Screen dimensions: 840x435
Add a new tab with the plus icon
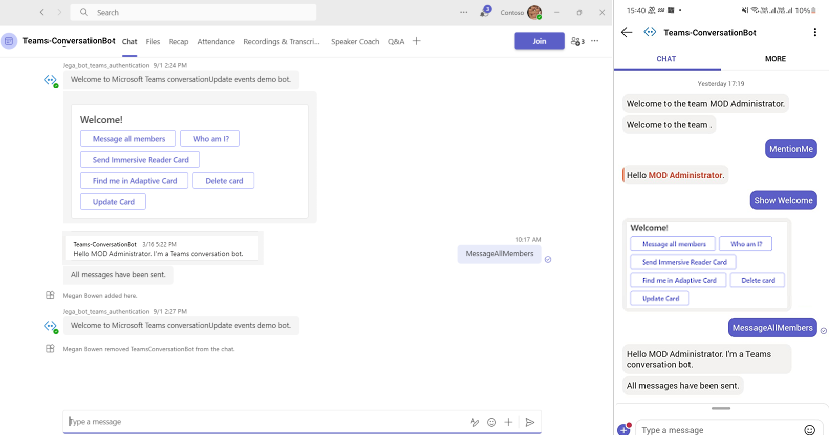click(417, 41)
